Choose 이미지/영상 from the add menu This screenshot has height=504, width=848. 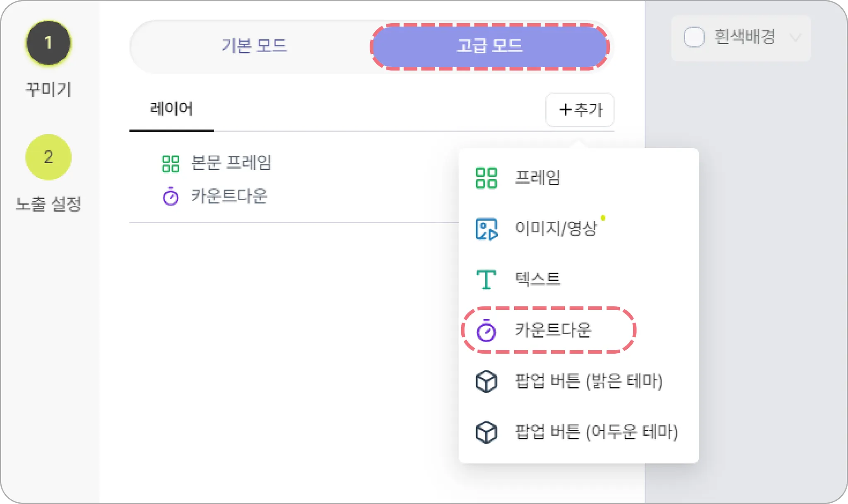click(556, 229)
